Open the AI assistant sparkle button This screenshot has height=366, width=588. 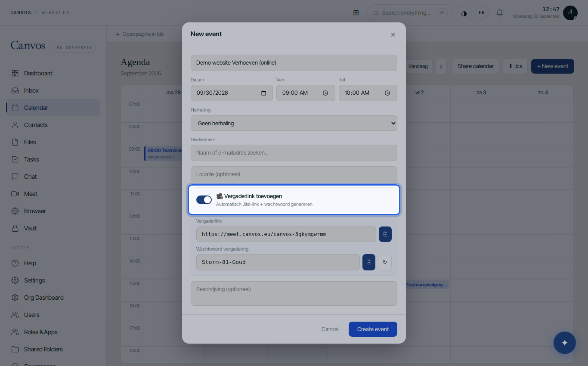(565, 343)
